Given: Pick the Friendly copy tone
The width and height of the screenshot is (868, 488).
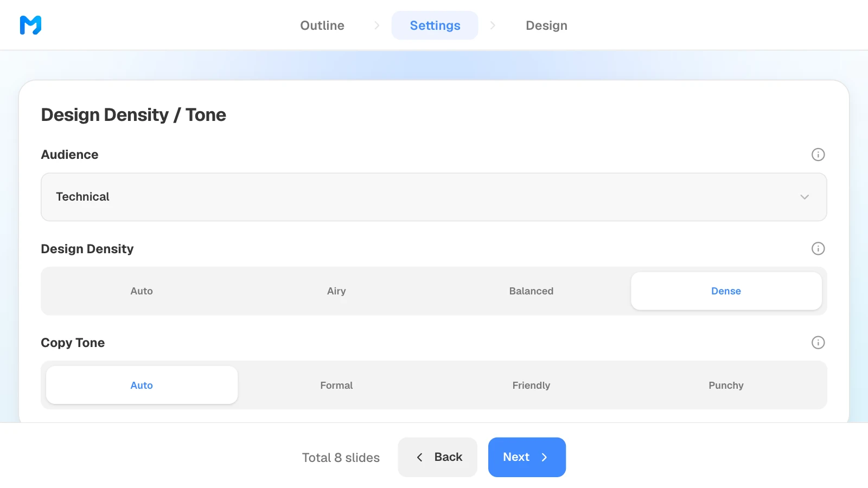Looking at the screenshot, I should tap(531, 385).
